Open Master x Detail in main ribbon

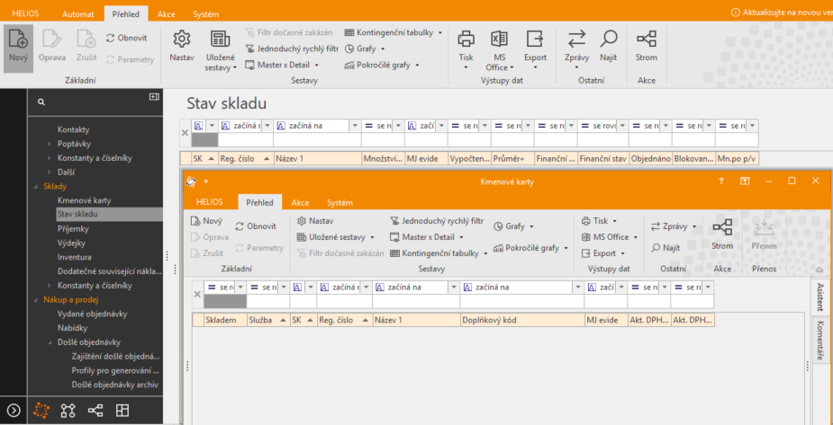coord(282,65)
